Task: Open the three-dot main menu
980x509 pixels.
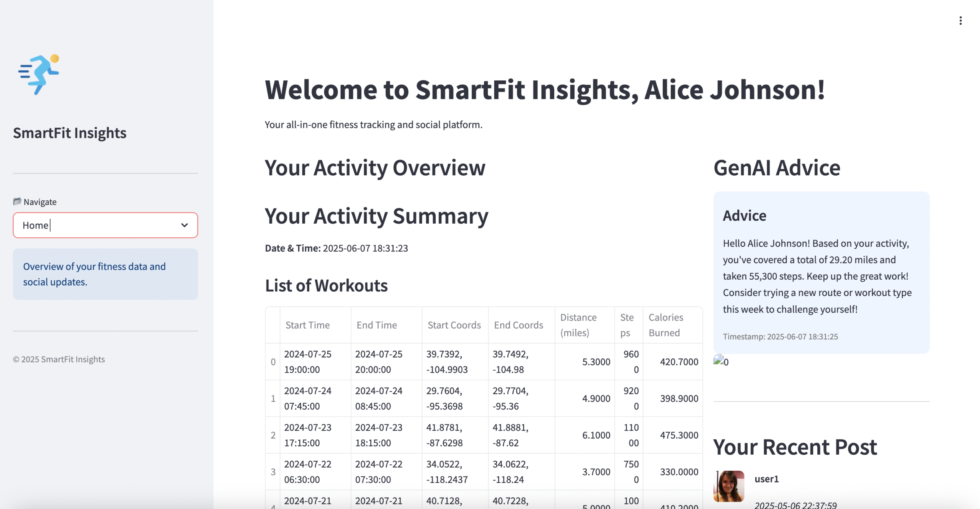Action: [960, 21]
